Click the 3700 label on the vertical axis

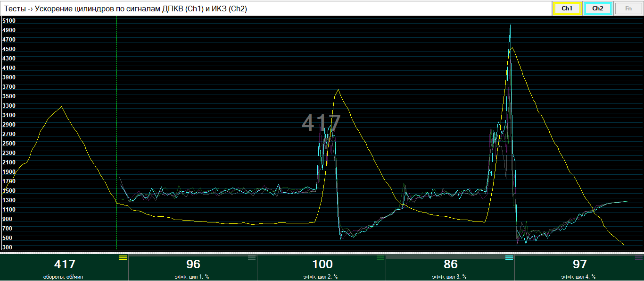[9, 87]
